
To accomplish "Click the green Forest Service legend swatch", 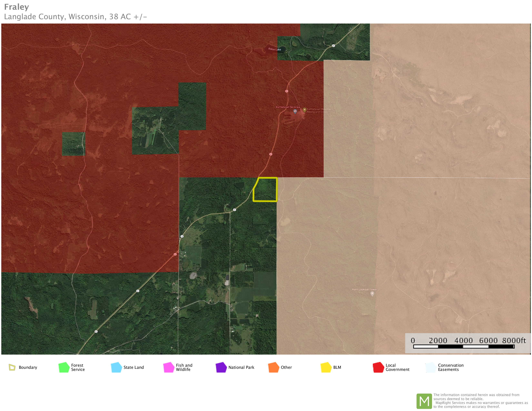I will (64, 367).
